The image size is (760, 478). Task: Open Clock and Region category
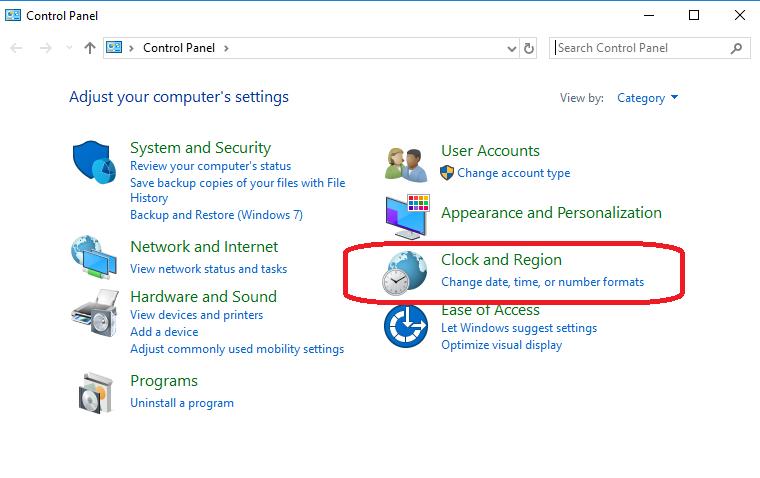501,260
